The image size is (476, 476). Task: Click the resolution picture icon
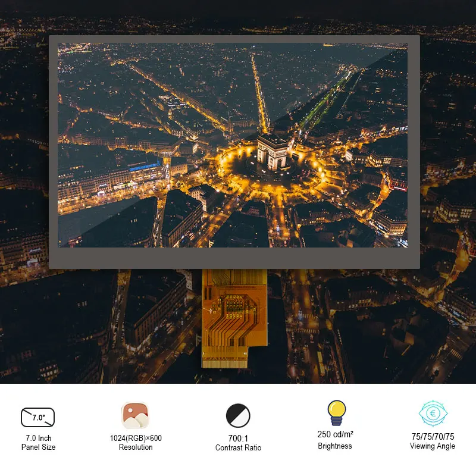click(x=136, y=415)
